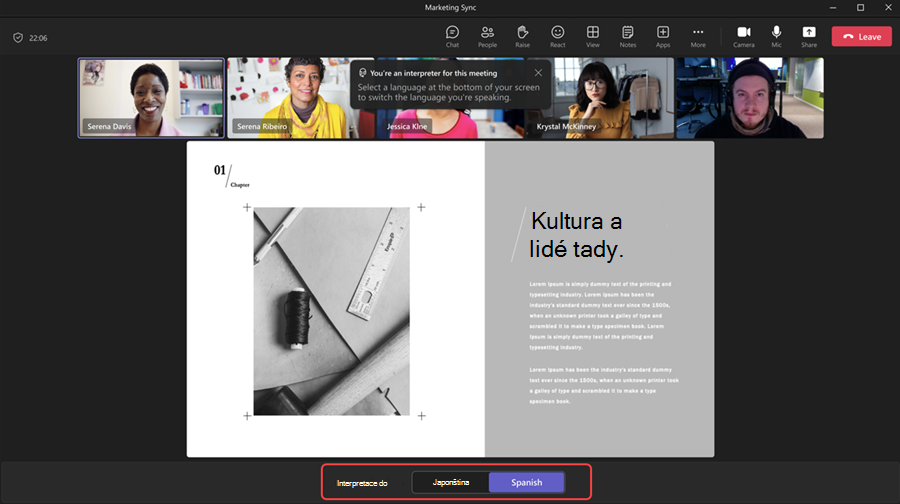
Task: Close the Marketing Sync window
Action: [888, 7]
